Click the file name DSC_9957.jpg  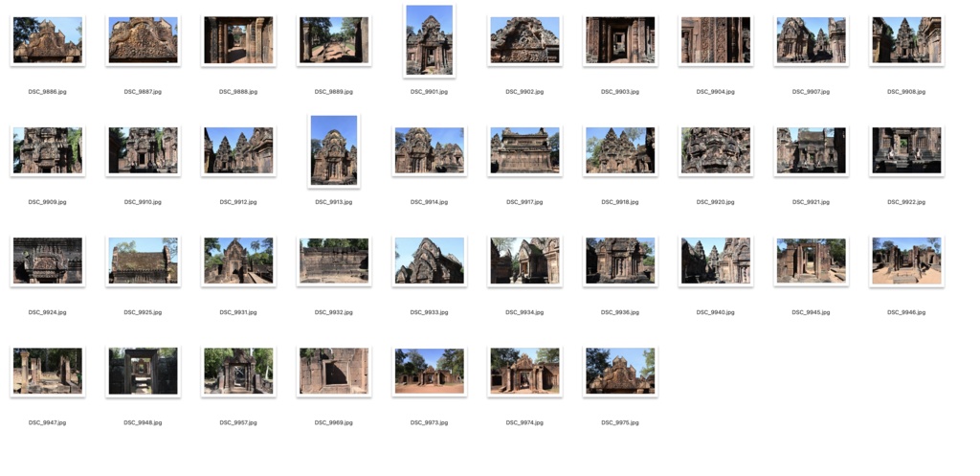coord(238,422)
